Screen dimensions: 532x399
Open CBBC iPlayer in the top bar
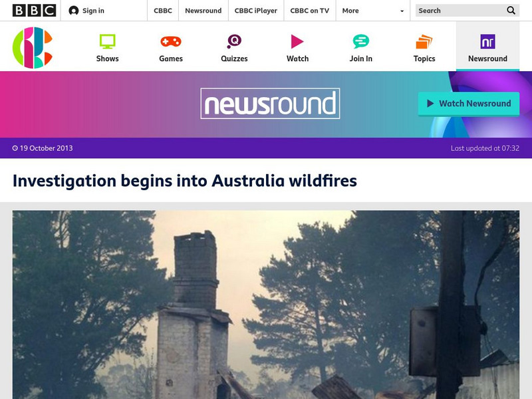click(x=256, y=11)
